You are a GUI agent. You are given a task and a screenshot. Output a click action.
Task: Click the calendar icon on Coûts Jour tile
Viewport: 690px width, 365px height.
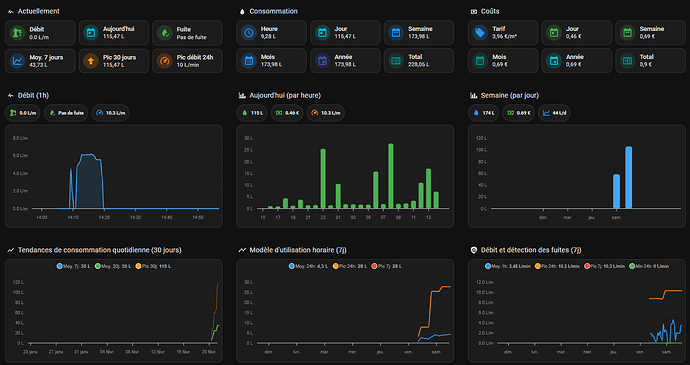(x=554, y=33)
